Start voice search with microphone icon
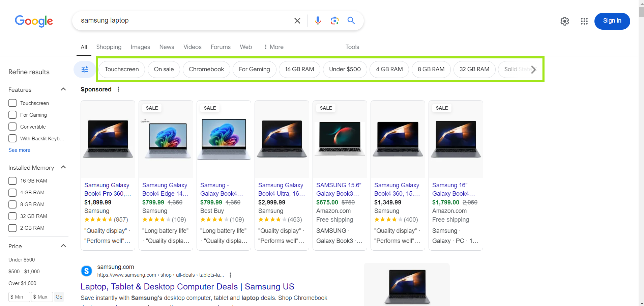644x306 pixels. [318, 21]
